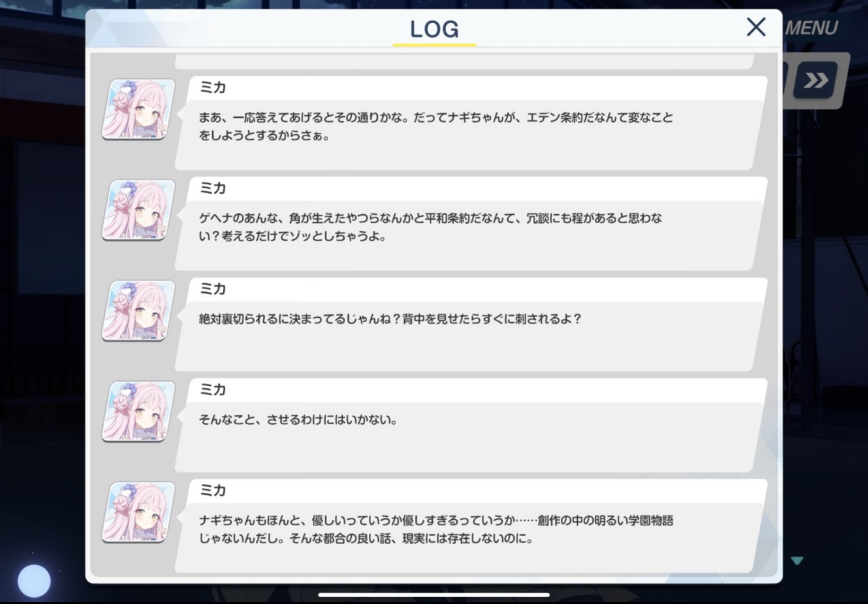Open the MENU button
This screenshot has width=868, height=604.
click(811, 28)
